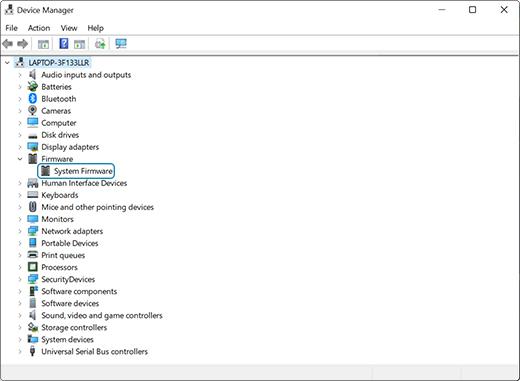Select the Software devices label
The width and height of the screenshot is (520, 381).
[70, 303]
